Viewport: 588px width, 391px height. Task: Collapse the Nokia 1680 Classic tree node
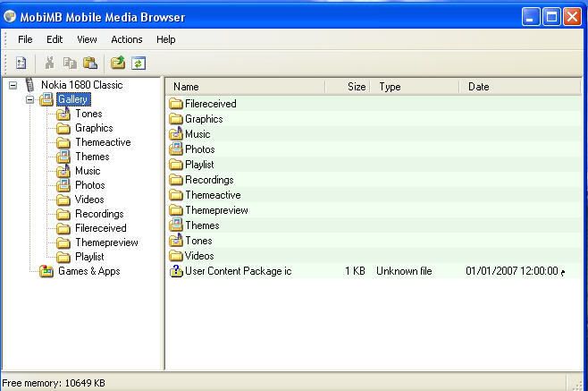pos(13,85)
